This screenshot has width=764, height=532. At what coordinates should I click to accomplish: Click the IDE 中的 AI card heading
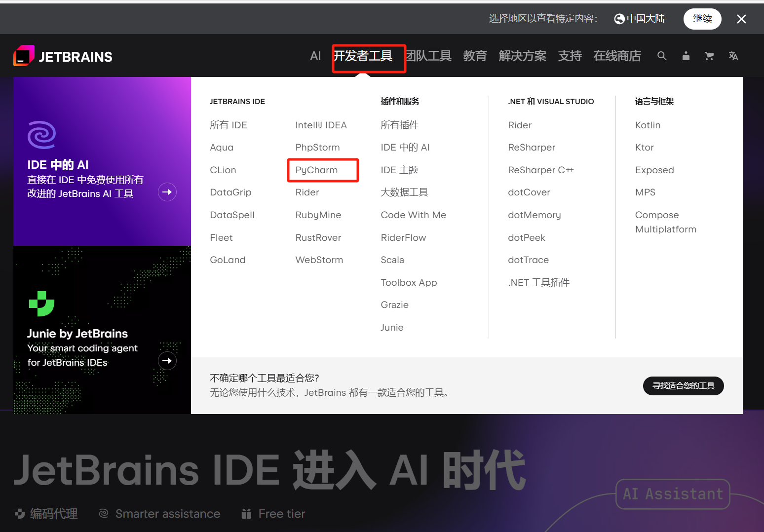click(58, 164)
